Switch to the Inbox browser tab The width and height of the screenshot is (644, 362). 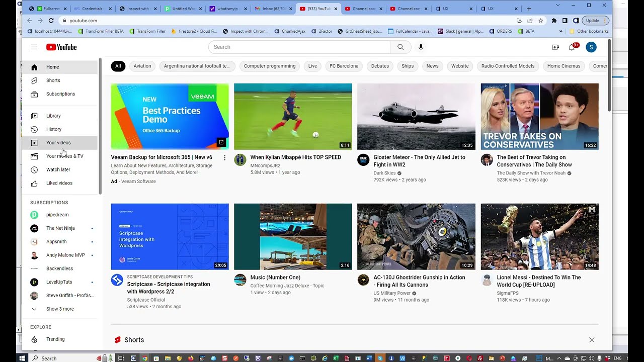273,9
